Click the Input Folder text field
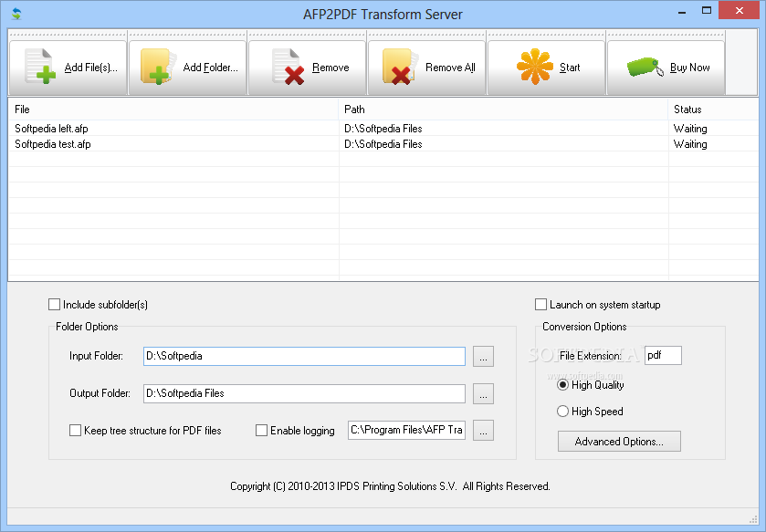 [x=304, y=356]
